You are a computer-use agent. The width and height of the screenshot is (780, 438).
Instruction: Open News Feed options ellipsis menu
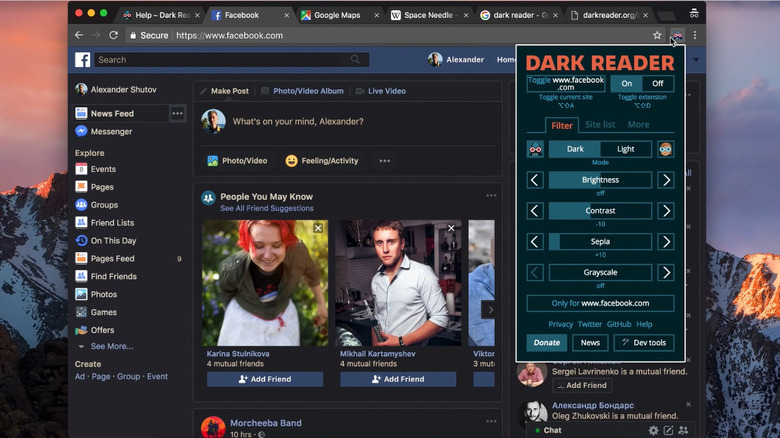(x=177, y=113)
